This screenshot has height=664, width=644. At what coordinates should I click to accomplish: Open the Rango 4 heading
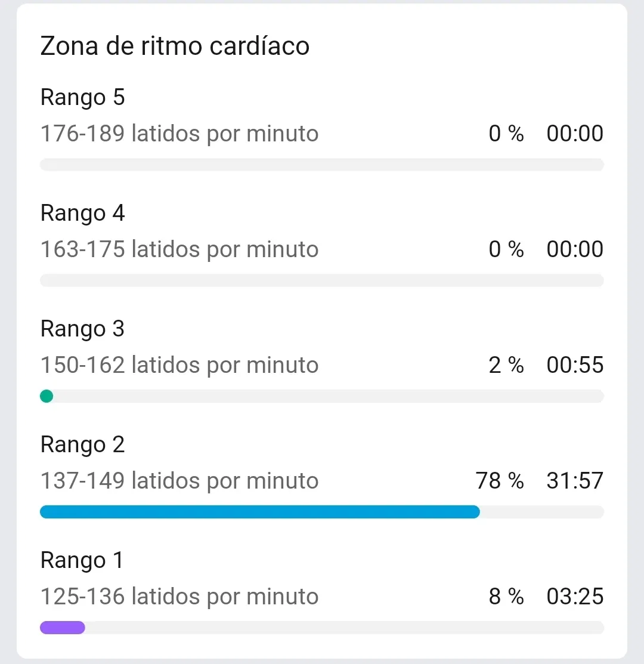click(x=82, y=213)
